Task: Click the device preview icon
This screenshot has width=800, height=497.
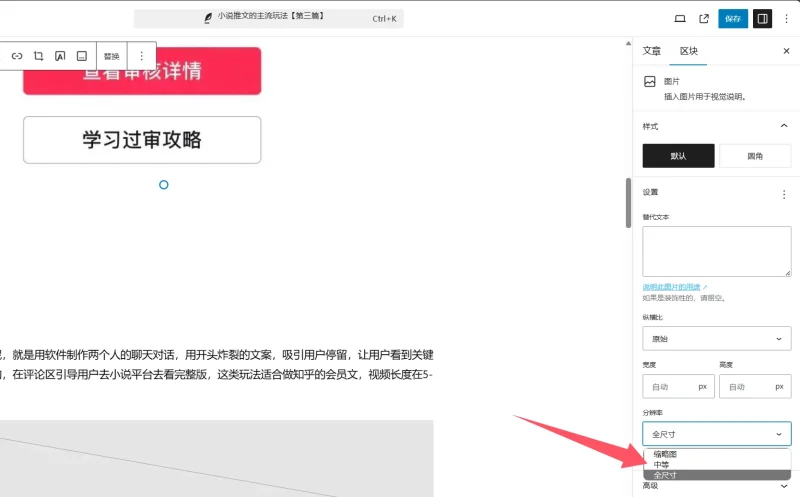Action: (x=680, y=19)
